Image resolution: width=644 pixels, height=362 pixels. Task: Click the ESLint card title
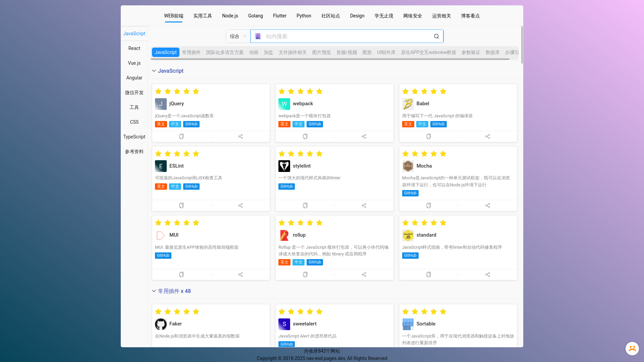(176, 166)
